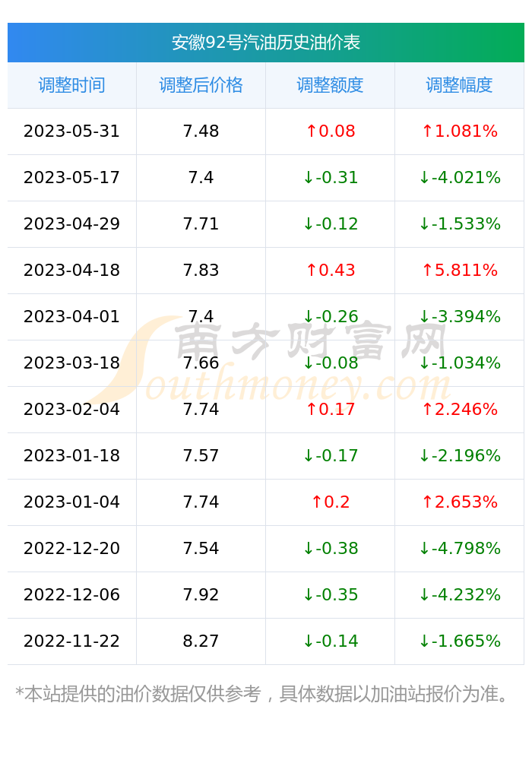Viewport: 532px width, 760px height.
Task: Click the 调整额度 column header
Action: click(330, 85)
